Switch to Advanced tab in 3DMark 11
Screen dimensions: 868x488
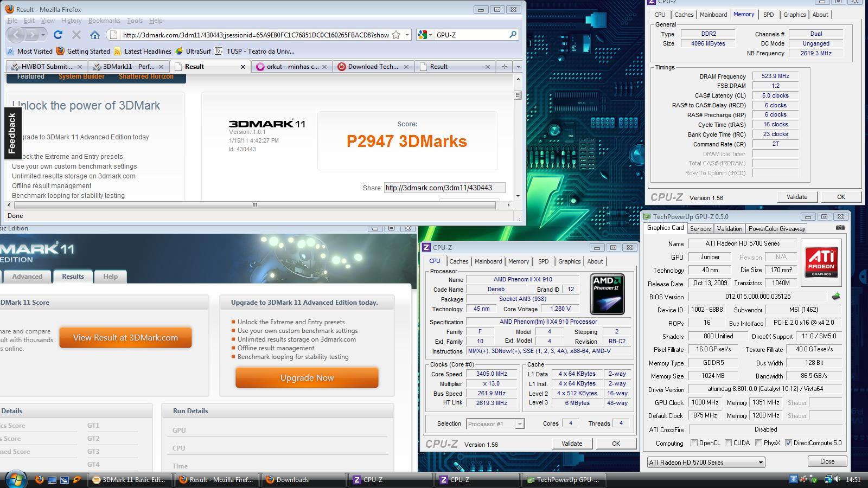(27, 277)
